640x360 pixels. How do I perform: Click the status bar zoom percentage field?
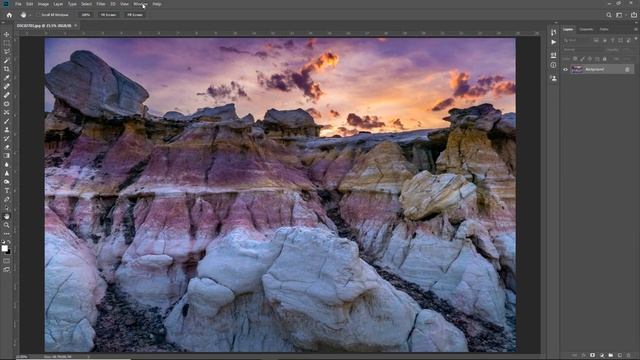[x=22, y=357]
